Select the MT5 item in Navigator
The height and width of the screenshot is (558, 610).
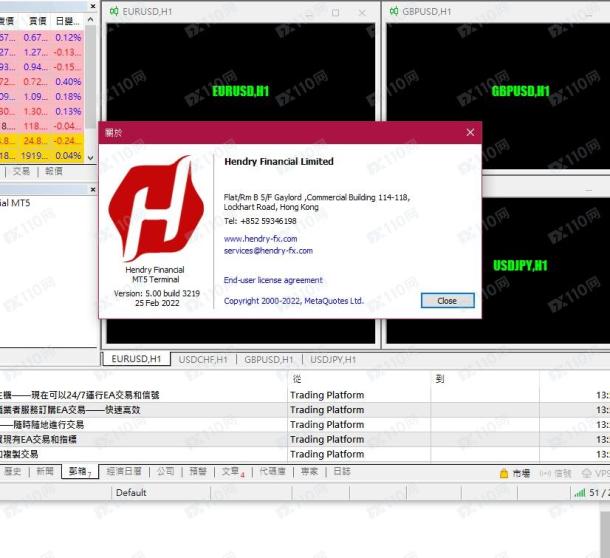pyautogui.click(x=15, y=203)
